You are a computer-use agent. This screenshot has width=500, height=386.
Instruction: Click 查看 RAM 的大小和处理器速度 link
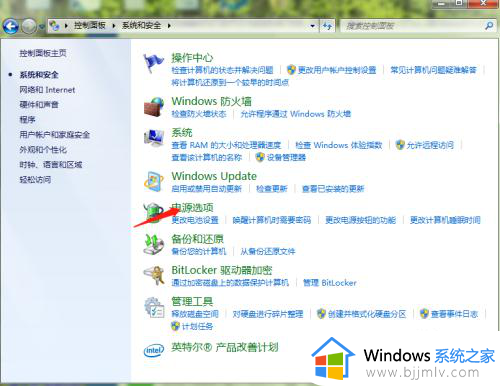[226, 145]
